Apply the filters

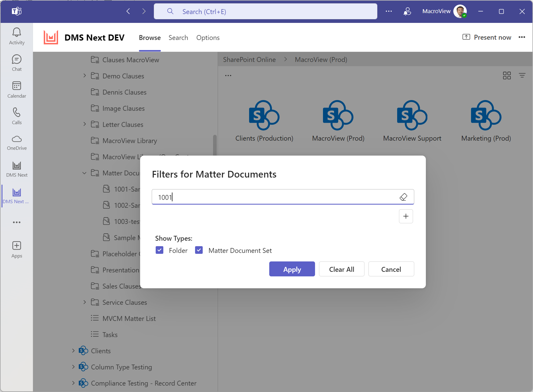292,269
